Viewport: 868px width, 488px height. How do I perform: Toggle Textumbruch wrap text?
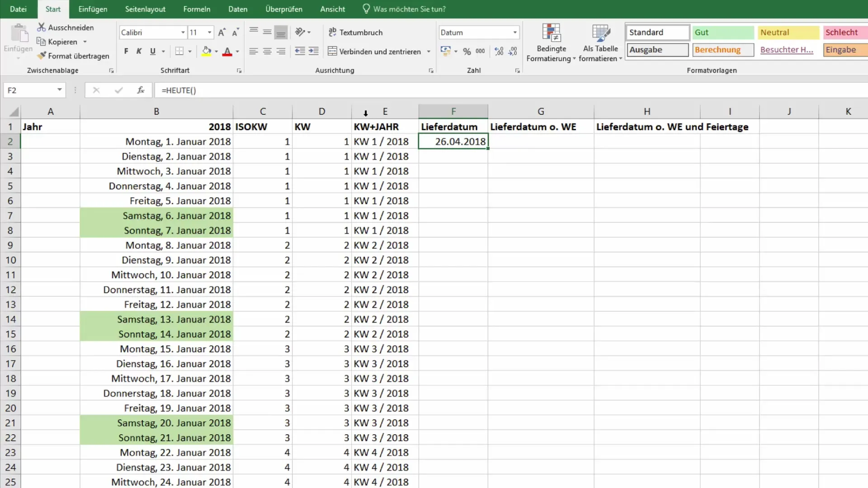[355, 32]
